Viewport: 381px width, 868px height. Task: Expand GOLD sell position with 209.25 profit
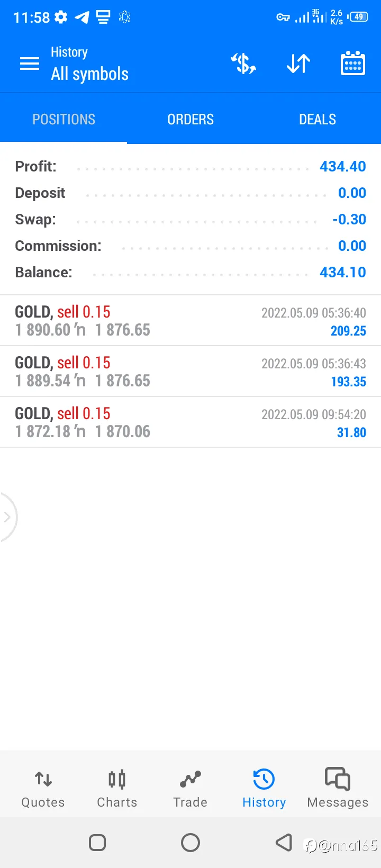tap(190, 321)
